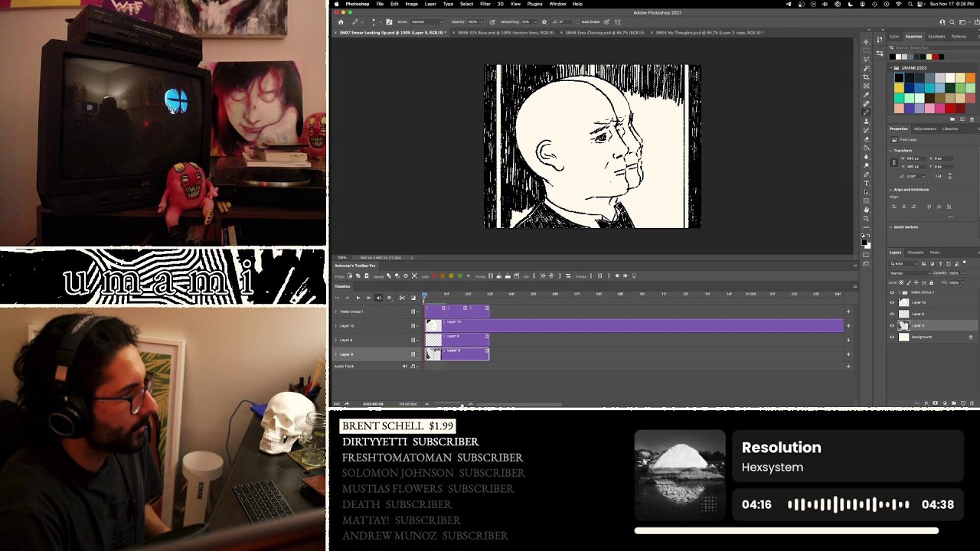
Task: Click the Layer 10 clip on the timeline
Action: click(634, 326)
